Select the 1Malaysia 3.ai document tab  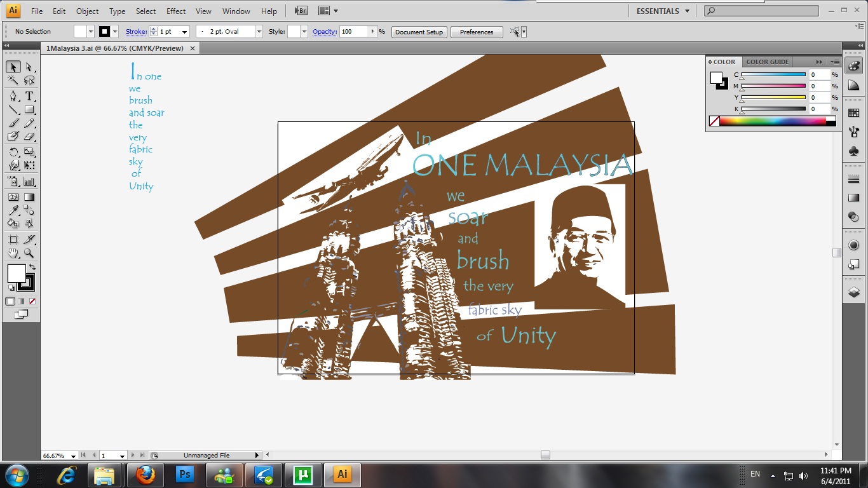point(115,48)
